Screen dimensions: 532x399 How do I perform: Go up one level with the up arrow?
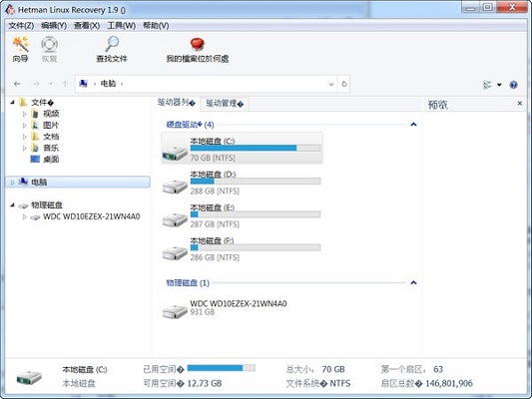click(x=65, y=84)
